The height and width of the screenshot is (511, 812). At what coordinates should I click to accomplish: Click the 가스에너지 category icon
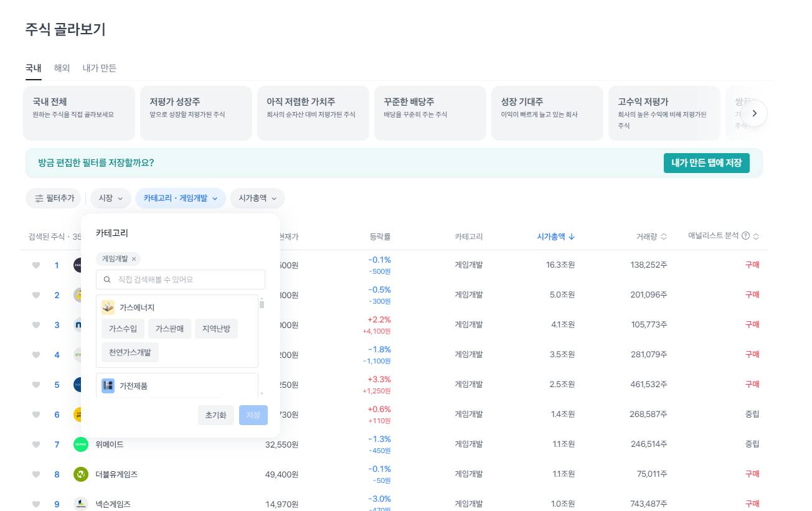pyautogui.click(x=108, y=307)
